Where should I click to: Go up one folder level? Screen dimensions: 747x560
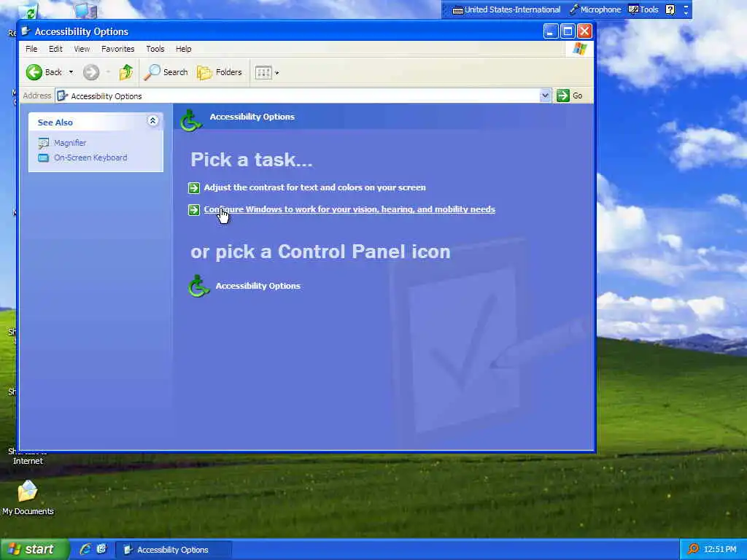pos(126,72)
